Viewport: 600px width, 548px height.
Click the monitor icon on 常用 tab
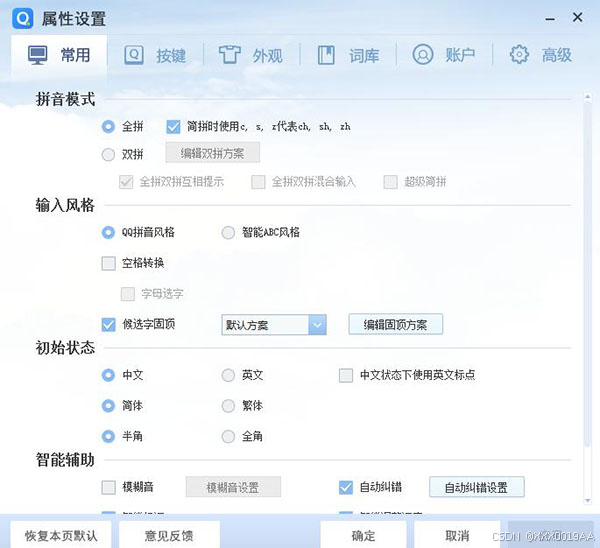point(38,55)
